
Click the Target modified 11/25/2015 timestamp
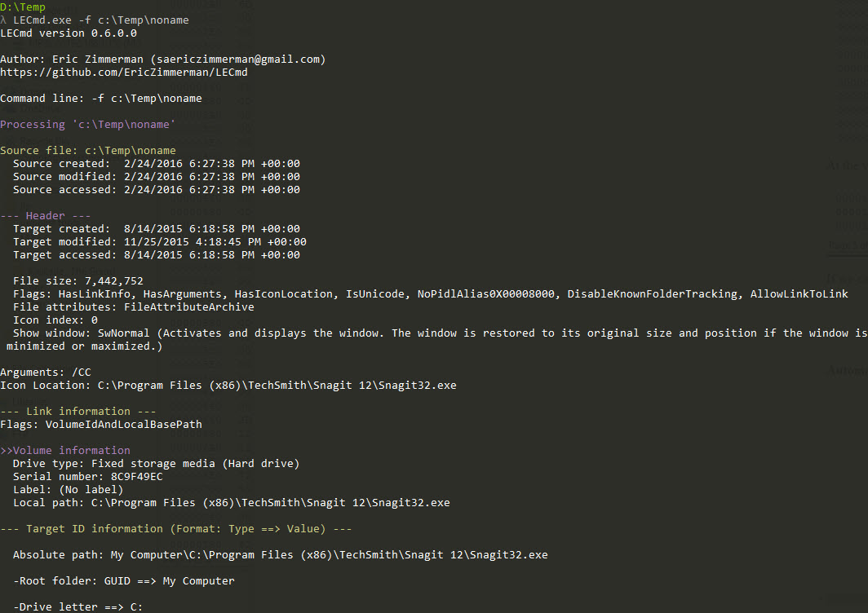coord(215,242)
